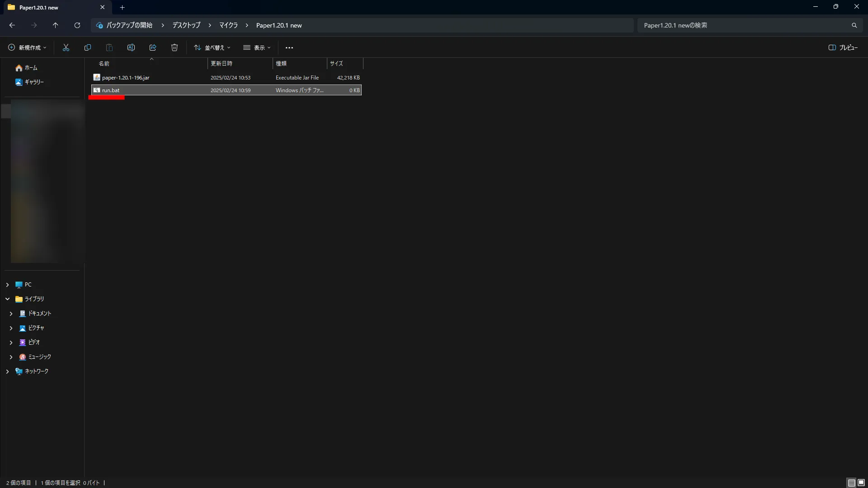Select ネットワーク in navigation pane
Viewport: 868px width, 488px height.
click(x=36, y=371)
